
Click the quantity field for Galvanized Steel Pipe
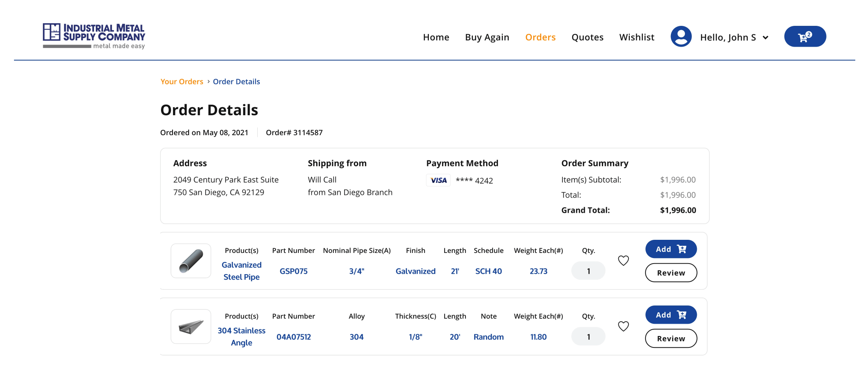[588, 271]
